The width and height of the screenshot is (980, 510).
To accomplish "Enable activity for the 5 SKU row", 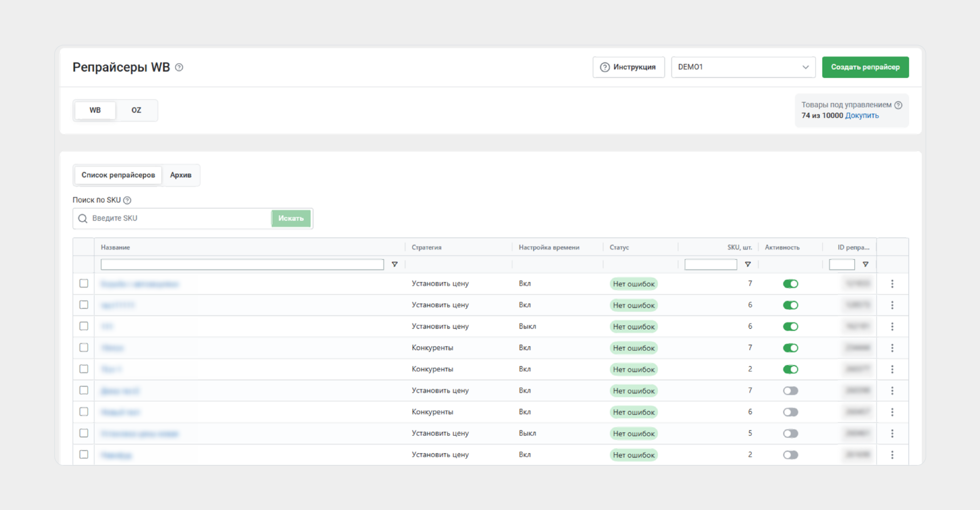I will point(791,433).
